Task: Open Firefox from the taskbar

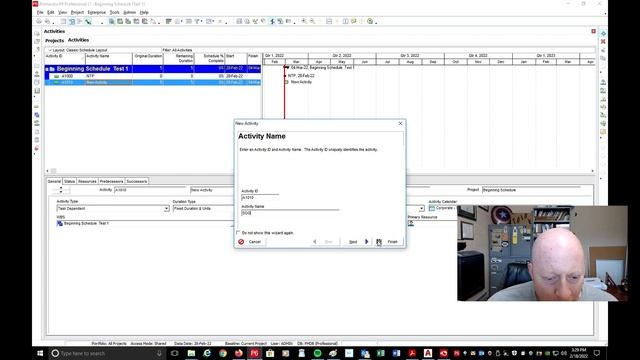Action: [x=239, y=353]
